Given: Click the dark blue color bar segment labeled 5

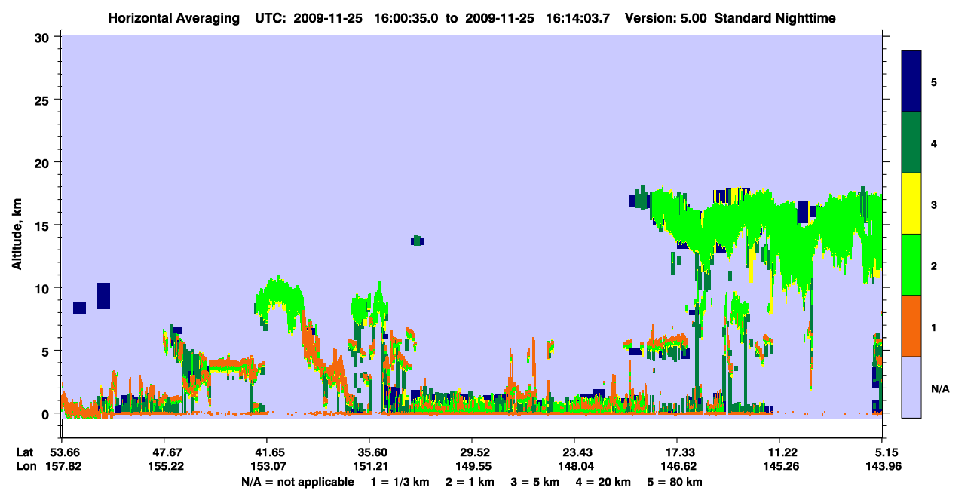Looking at the screenshot, I should [x=911, y=81].
